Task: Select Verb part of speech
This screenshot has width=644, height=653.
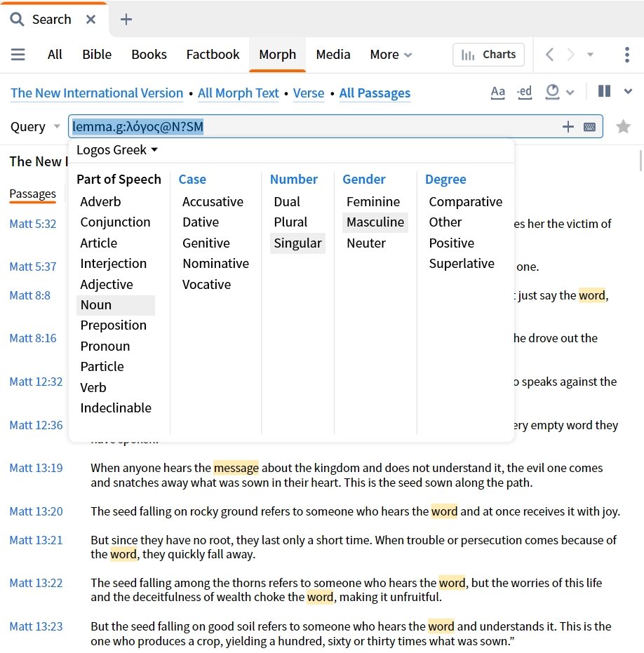Action: tap(93, 387)
